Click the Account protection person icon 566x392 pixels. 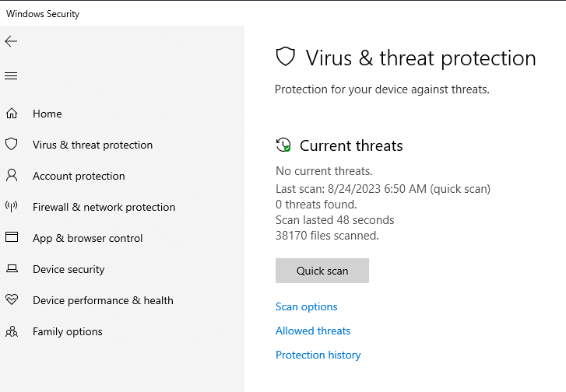coord(12,176)
